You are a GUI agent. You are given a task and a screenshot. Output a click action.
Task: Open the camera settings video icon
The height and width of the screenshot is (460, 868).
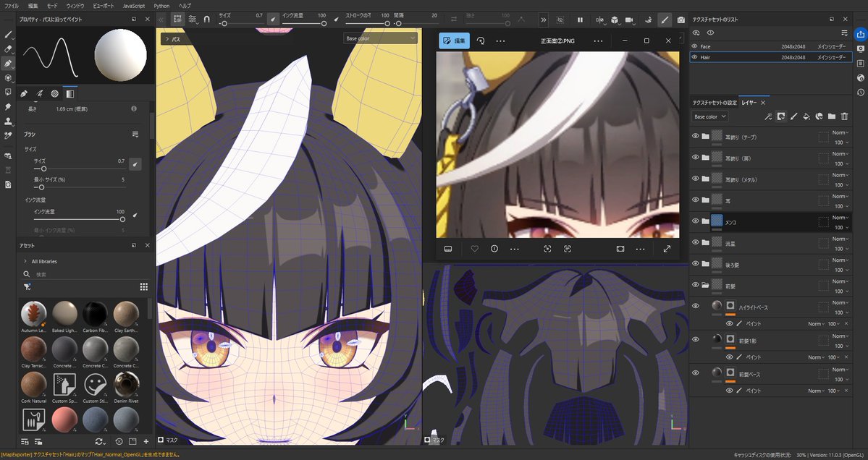click(629, 20)
